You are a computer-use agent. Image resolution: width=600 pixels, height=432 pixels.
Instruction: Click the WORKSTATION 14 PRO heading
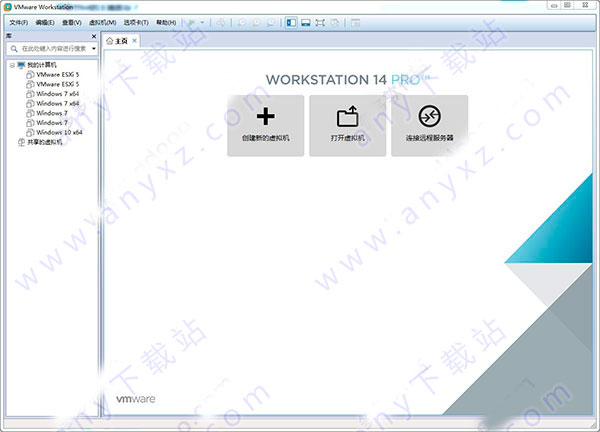tap(348, 80)
